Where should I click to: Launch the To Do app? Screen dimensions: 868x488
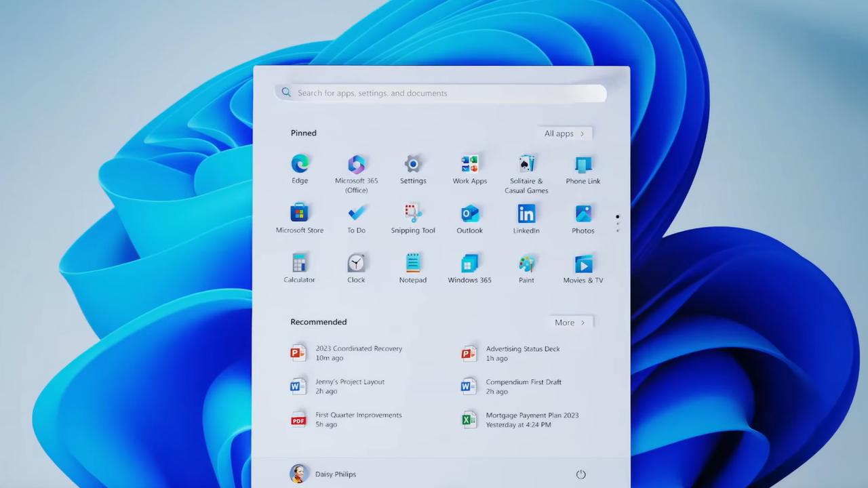(x=356, y=219)
